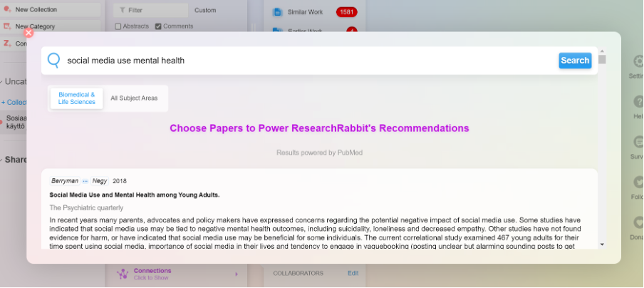644x288 pixels.
Task: Toggle the Abstracts checkbox
Action: point(118,26)
